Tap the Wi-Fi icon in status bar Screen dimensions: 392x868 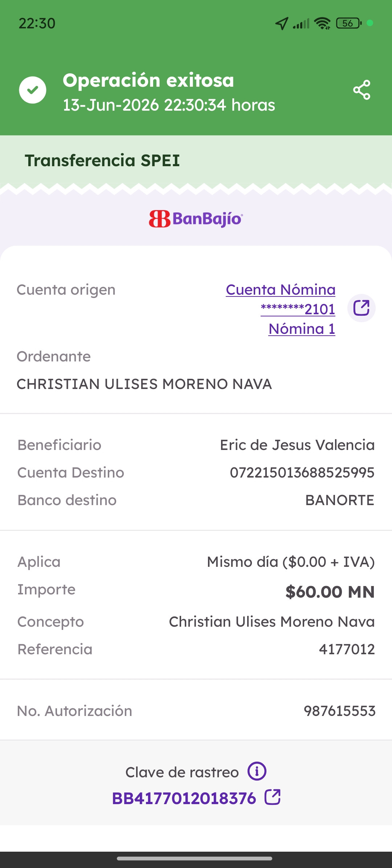pos(322,23)
